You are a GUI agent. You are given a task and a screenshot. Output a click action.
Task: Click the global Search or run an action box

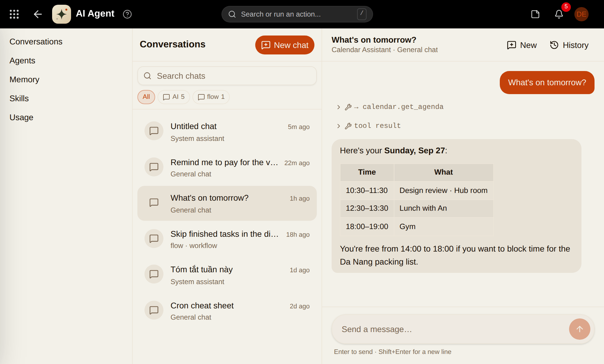click(x=297, y=14)
